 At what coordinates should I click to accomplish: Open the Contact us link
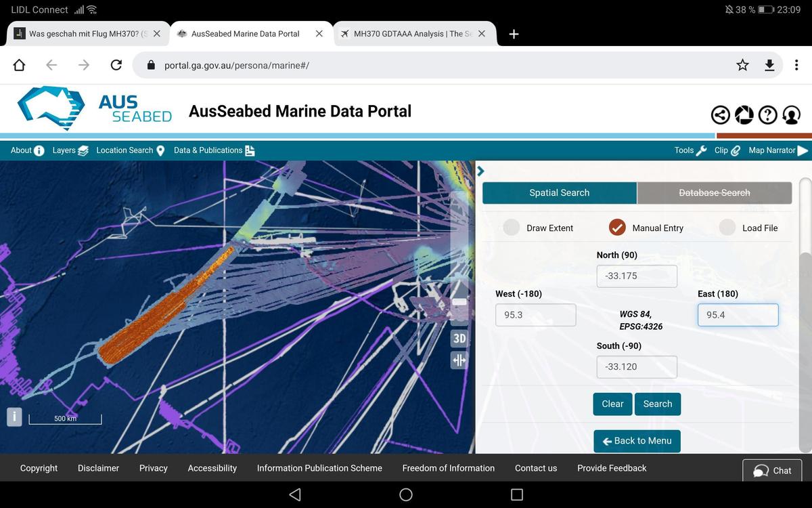coord(536,468)
